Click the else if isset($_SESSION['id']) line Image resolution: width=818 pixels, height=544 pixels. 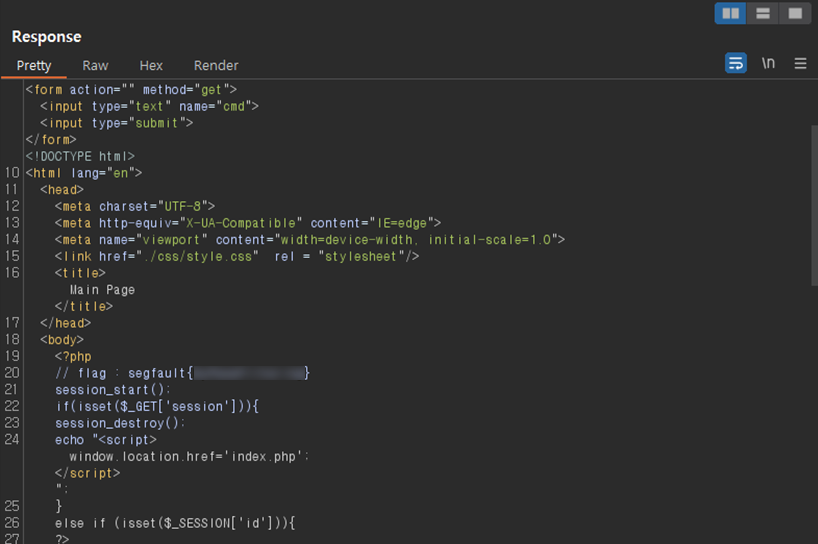175,523
